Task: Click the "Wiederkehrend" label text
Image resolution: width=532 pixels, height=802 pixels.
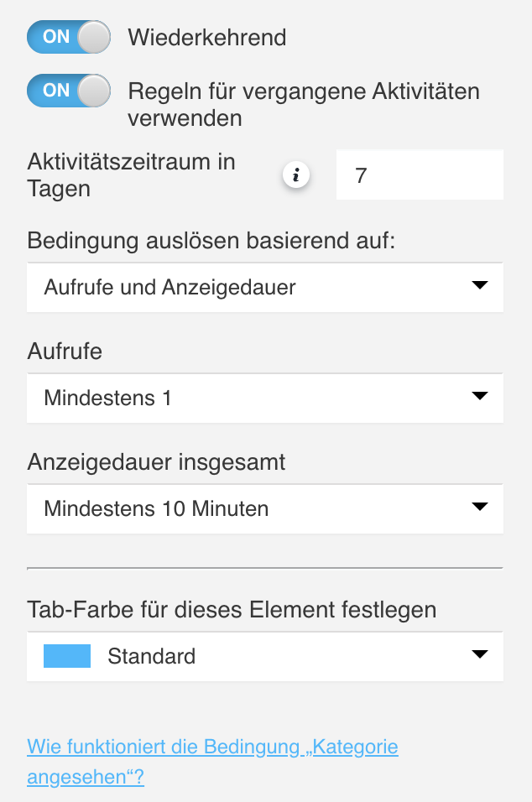Action: 207,37
